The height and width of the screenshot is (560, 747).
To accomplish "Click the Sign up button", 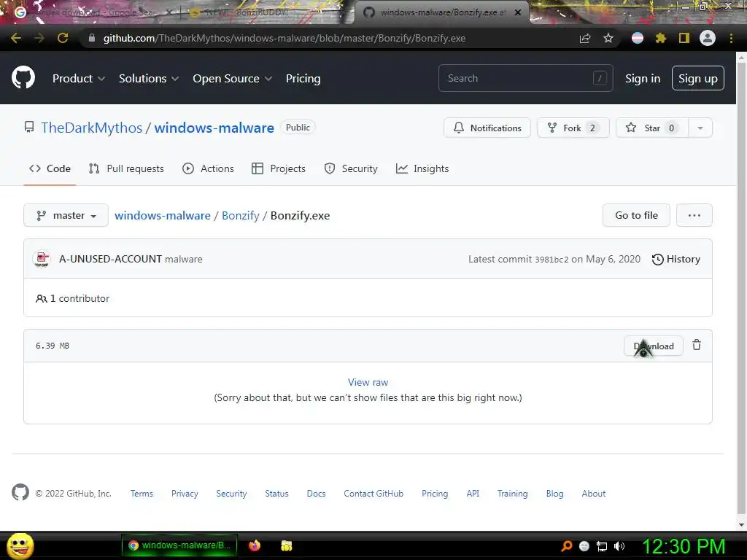I will [698, 78].
